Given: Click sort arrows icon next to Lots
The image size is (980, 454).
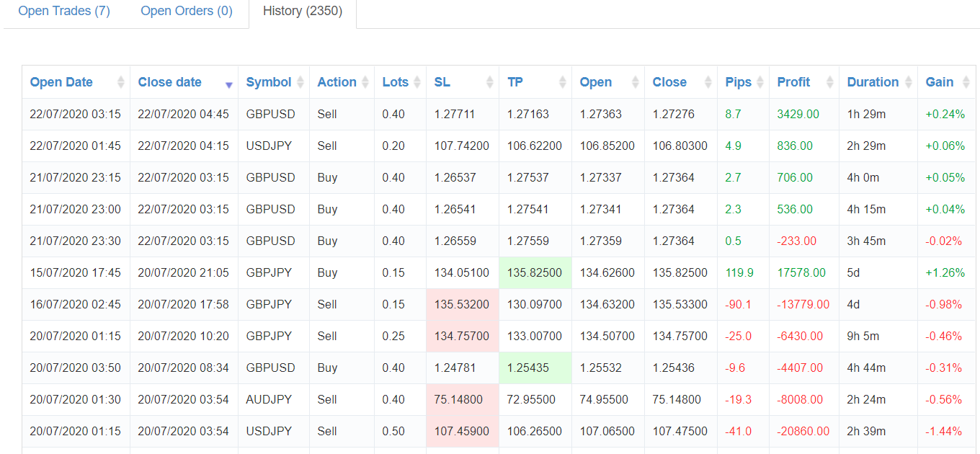Looking at the screenshot, I should 417,82.
